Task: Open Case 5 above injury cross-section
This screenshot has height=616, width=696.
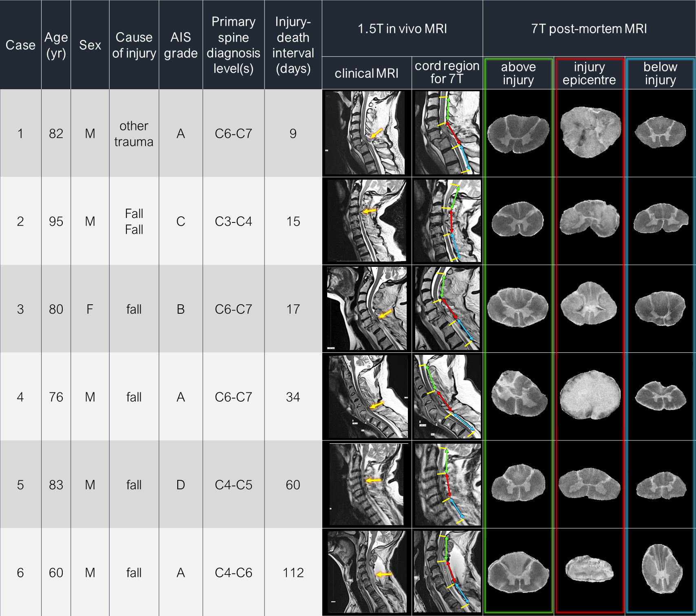Action: [518, 483]
